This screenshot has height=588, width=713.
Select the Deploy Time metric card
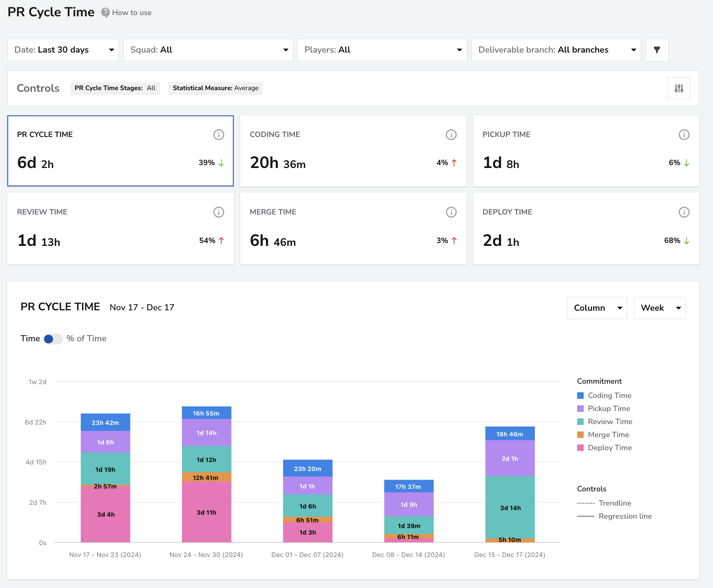coord(586,229)
